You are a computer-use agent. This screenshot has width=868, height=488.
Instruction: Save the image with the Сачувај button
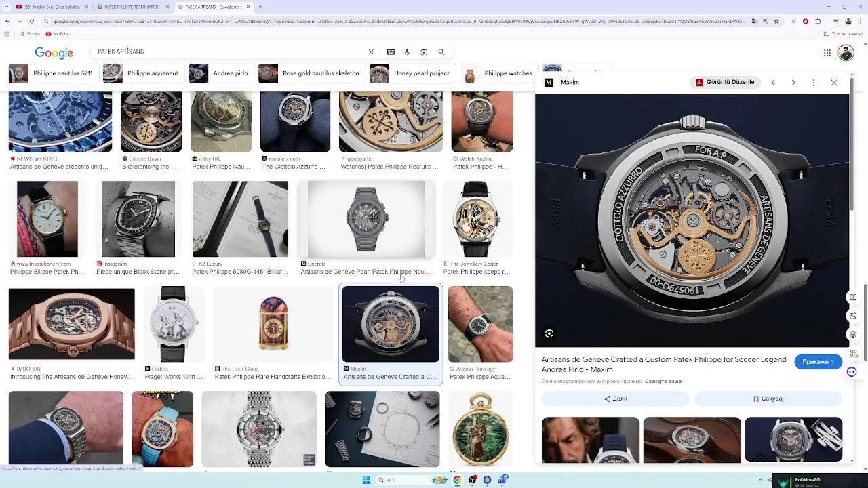(768, 399)
